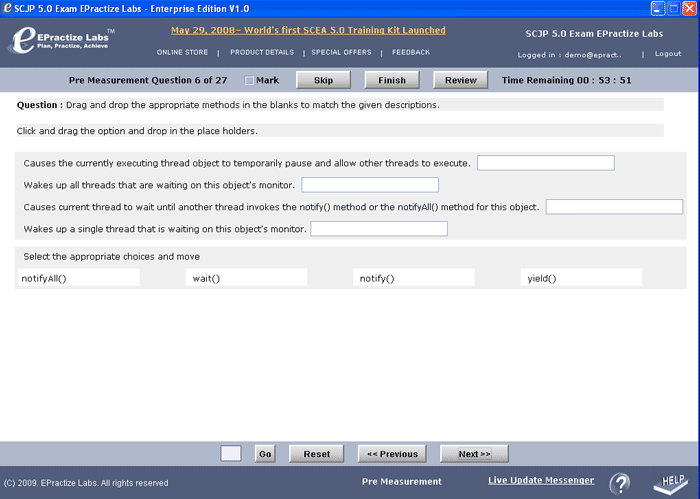Viewport: 700px width, 499px height.
Task: Click the title bar application icon
Action: [x=8, y=8]
